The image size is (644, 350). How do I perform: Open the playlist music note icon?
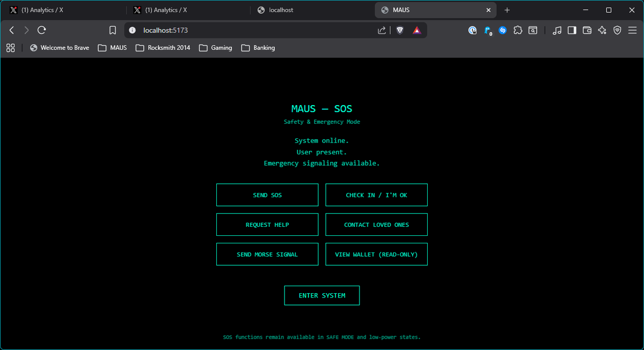click(x=557, y=31)
